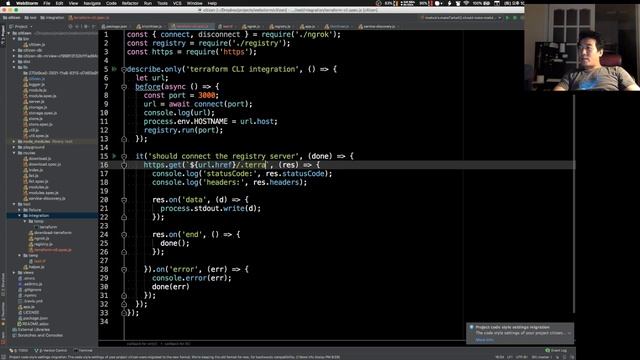Expand the fixture folder under test

pyautogui.click(x=20, y=210)
